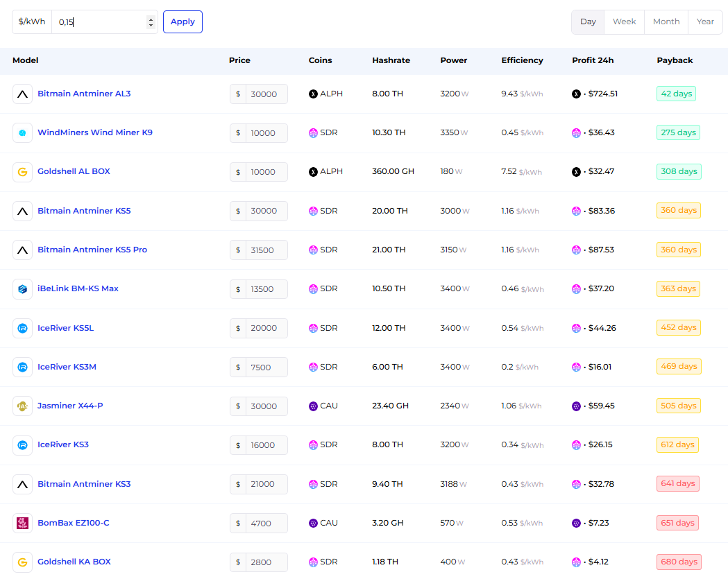Switch the profit period to Week
Screen dimensions: 728x579
(x=624, y=21)
